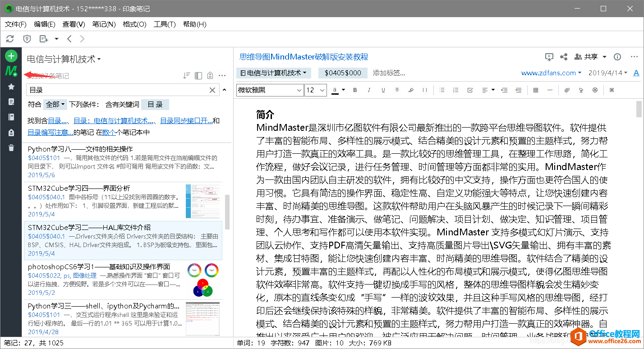Open the 帮助(H) menu
Viewport: 644px width, 349px height.
(x=195, y=24)
